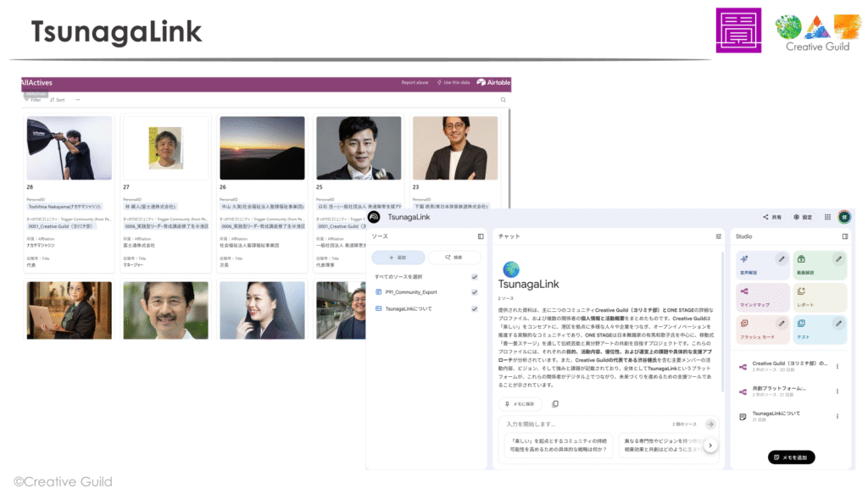Open the Filter menu in Airtable
The width and height of the screenshot is (868, 488).
(34, 100)
